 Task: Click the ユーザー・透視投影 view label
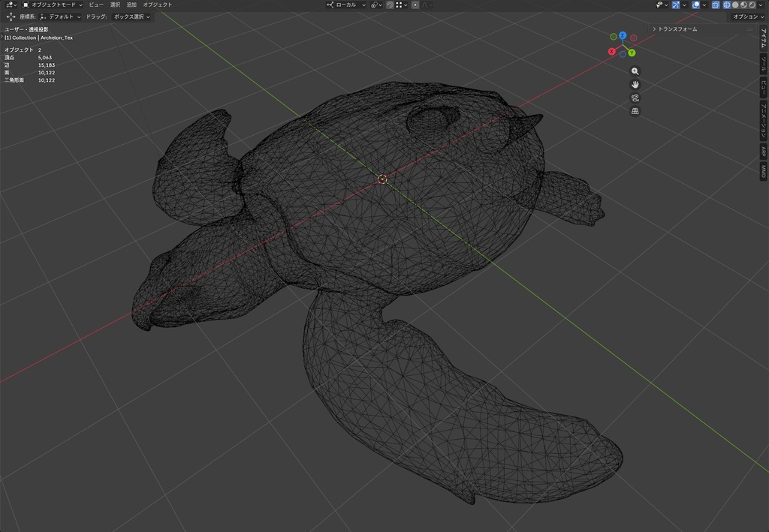tap(26, 29)
